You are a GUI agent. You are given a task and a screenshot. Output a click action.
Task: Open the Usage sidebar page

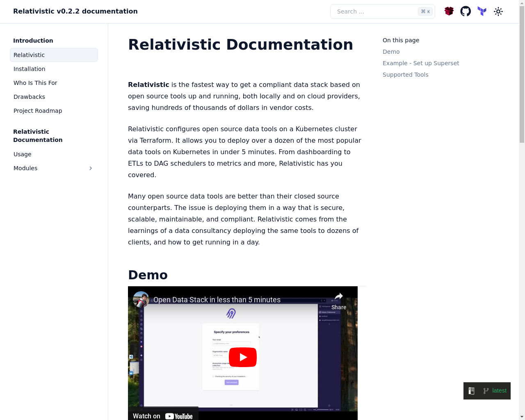click(x=54, y=154)
